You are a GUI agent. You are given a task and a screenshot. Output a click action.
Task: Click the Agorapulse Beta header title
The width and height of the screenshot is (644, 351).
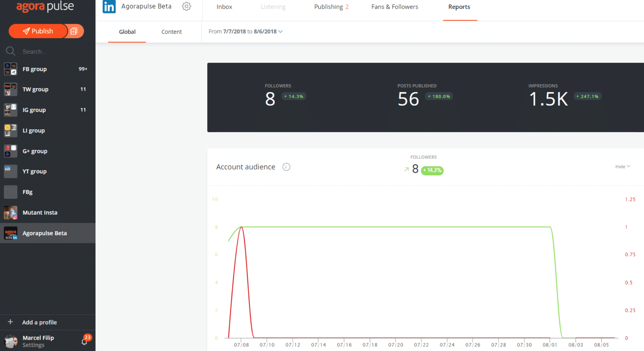click(146, 6)
